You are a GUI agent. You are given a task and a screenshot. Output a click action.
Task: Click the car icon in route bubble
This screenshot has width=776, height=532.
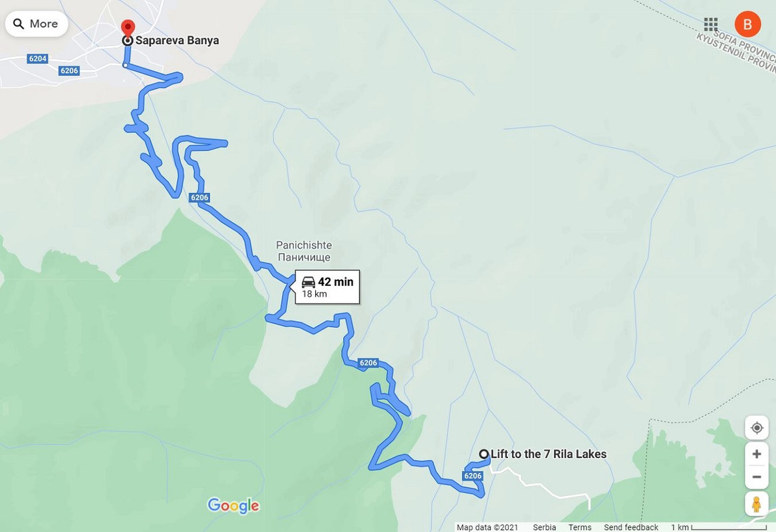[x=309, y=282]
